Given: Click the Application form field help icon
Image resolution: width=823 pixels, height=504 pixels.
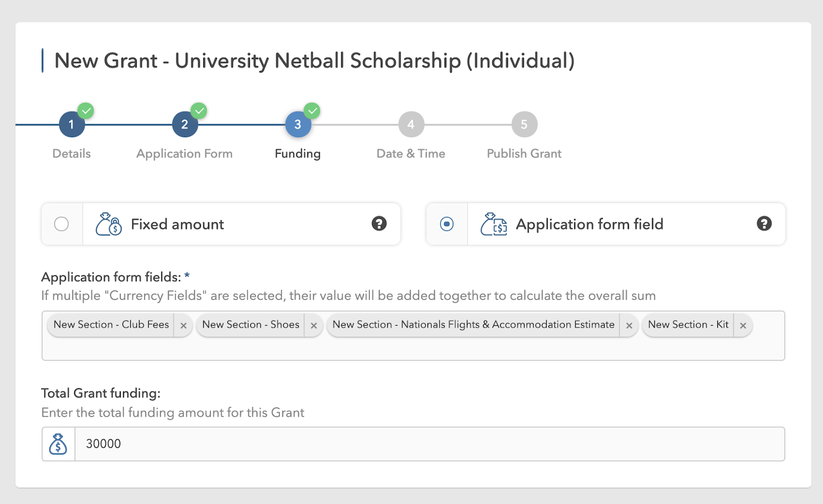Looking at the screenshot, I should click(x=764, y=224).
